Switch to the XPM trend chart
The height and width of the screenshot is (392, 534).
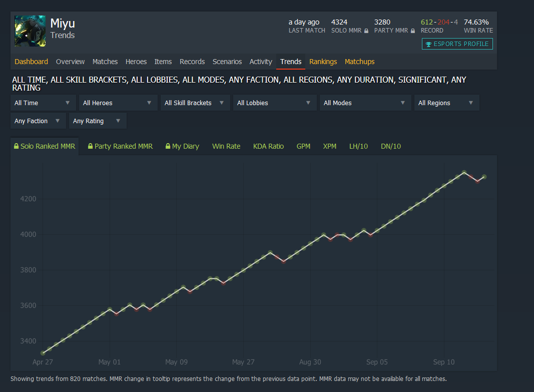point(329,147)
